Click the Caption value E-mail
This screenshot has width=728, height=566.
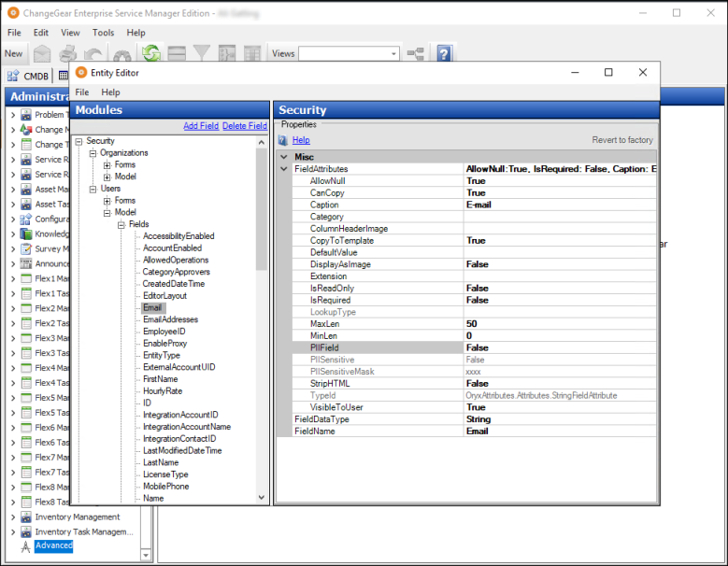[561, 205]
